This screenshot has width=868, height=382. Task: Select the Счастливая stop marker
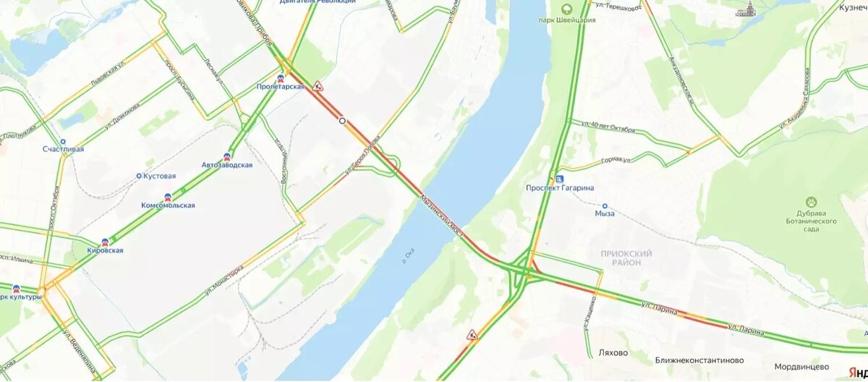63,141
